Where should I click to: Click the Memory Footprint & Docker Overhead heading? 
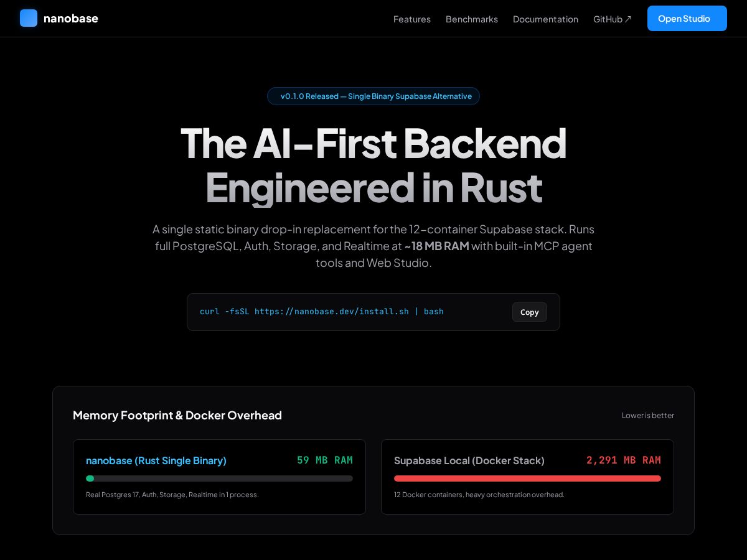coord(177,415)
